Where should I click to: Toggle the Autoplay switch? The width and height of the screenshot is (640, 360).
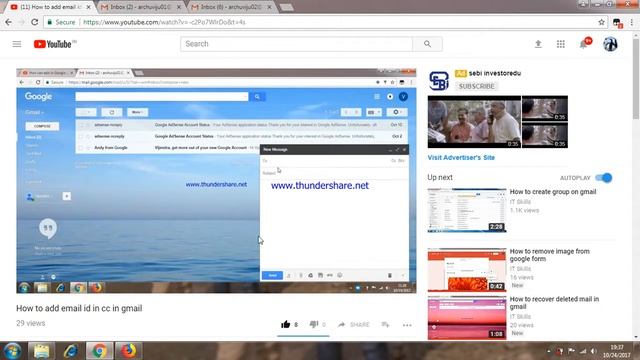click(604, 178)
